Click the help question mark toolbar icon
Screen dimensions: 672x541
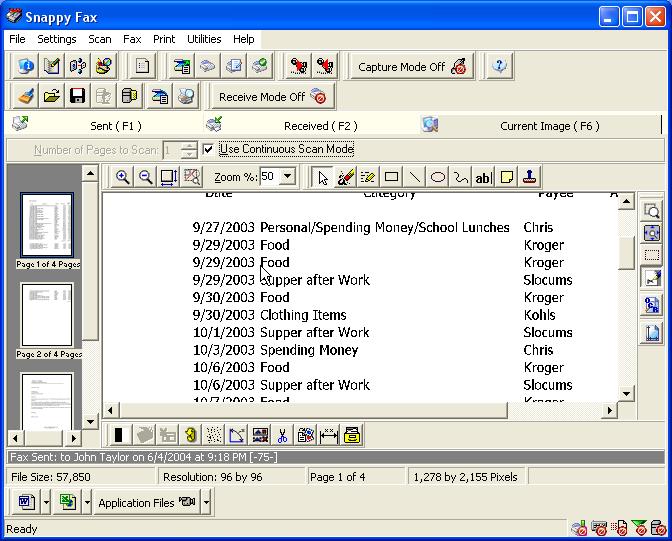pyautogui.click(x=499, y=66)
